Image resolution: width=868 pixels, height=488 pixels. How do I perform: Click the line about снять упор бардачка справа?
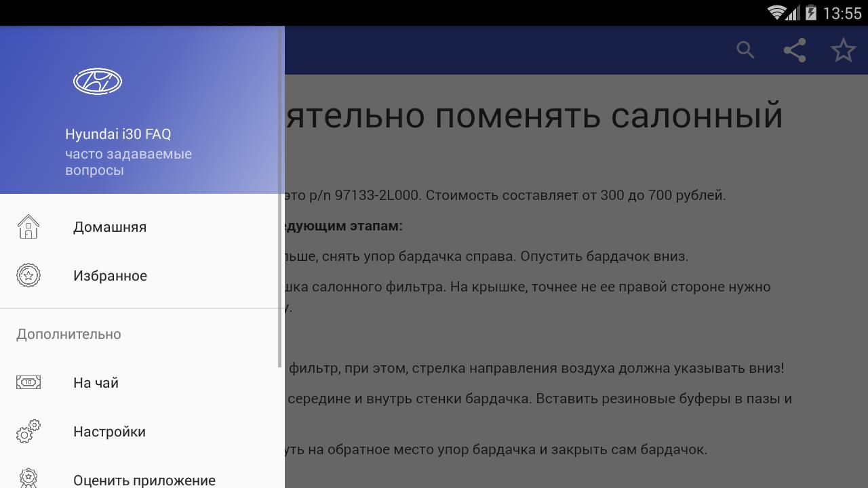pyautogui.click(x=487, y=256)
